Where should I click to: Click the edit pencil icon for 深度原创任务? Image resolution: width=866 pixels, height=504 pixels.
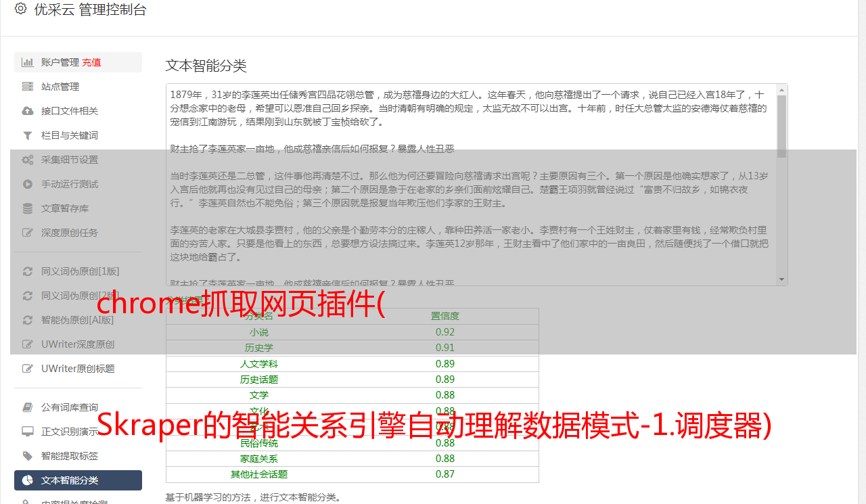point(28,233)
